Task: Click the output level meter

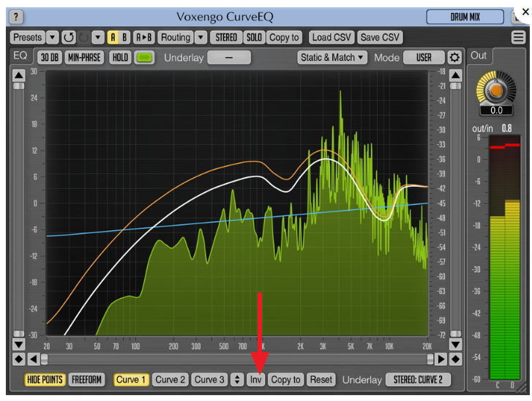Action: coord(505,257)
